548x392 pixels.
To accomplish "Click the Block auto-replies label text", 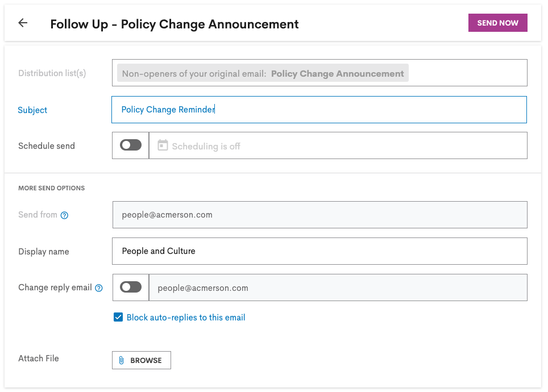I will pyautogui.click(x=186, y=318).
